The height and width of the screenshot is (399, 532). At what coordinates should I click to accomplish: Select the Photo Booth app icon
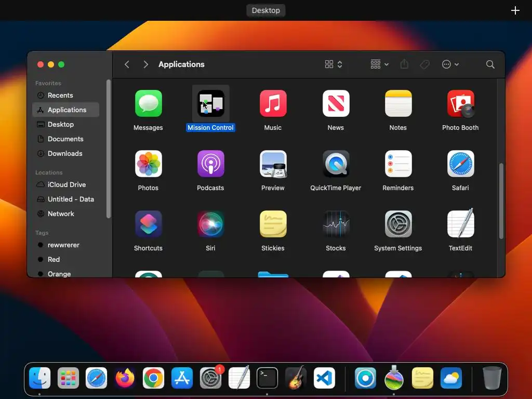click(461, 103)
